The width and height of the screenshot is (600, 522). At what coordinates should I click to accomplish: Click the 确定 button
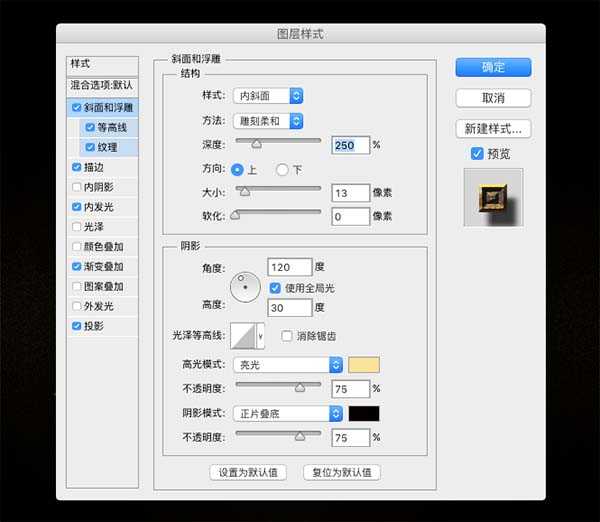click(493, 67)
